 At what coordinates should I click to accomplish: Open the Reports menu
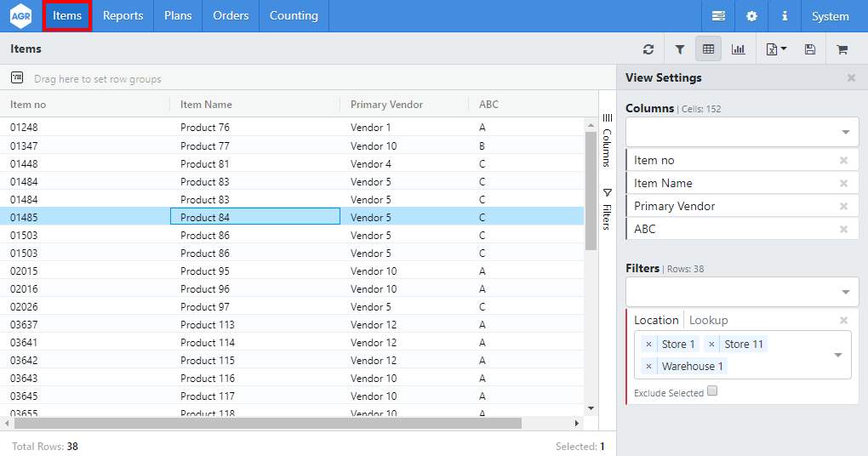click(x=123, y=16)
